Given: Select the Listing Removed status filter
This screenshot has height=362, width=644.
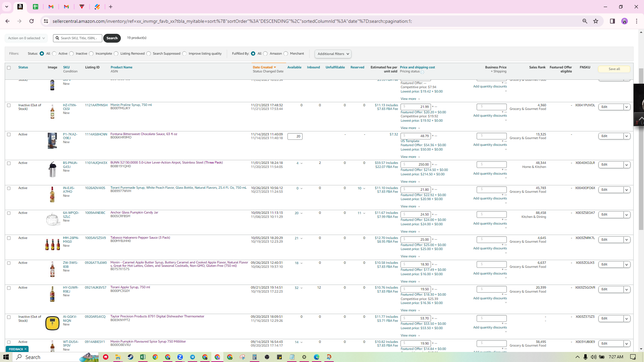Looking at the screenshot, I should [116, 54].
